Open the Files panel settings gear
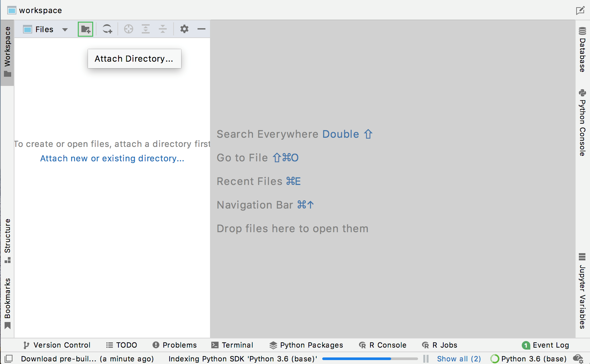This screenshot has height=364, width=590. (184, 29)
